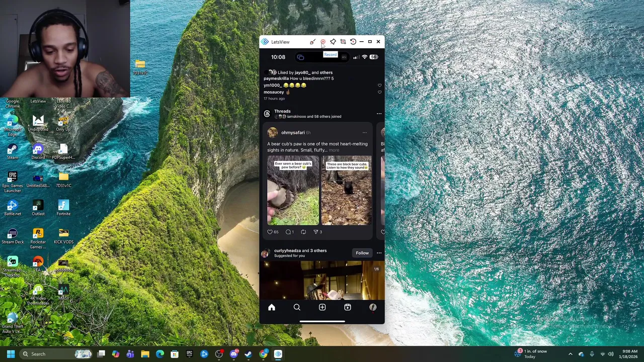Open Only Up! desktop shortcut
Screen dimensions: 644x362
[x=63, y=123]
